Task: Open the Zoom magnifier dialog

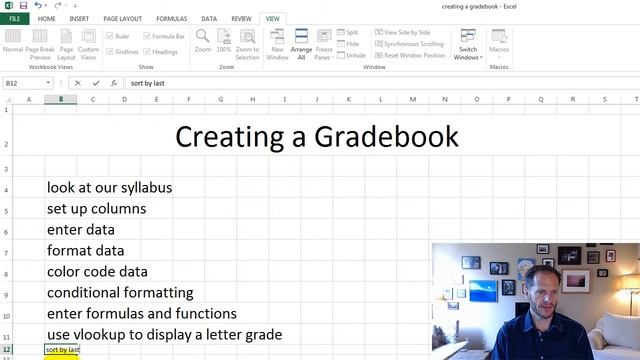Action: tap(203, 41)
